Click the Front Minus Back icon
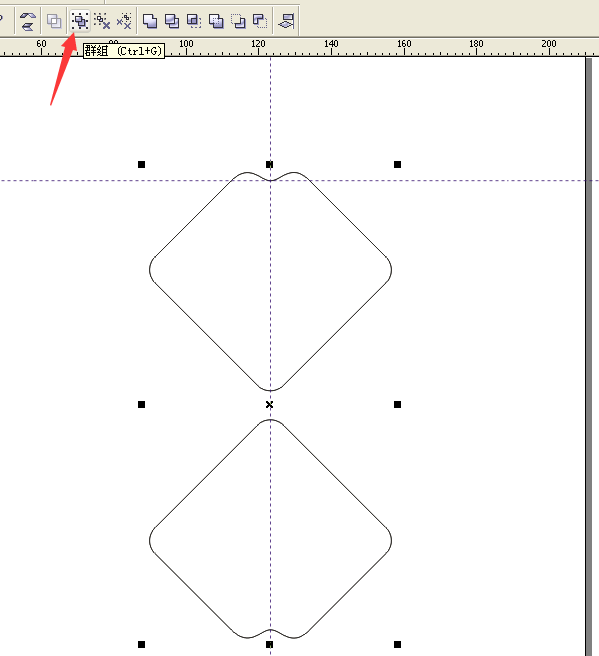 coord(238,20)
